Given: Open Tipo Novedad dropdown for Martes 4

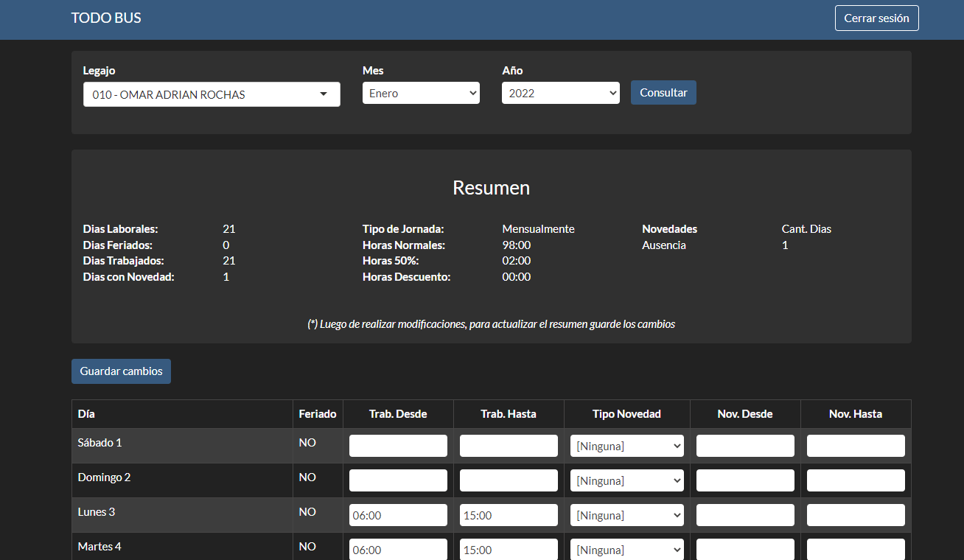Looking at the screenshot, I should [x=627, y=549].
